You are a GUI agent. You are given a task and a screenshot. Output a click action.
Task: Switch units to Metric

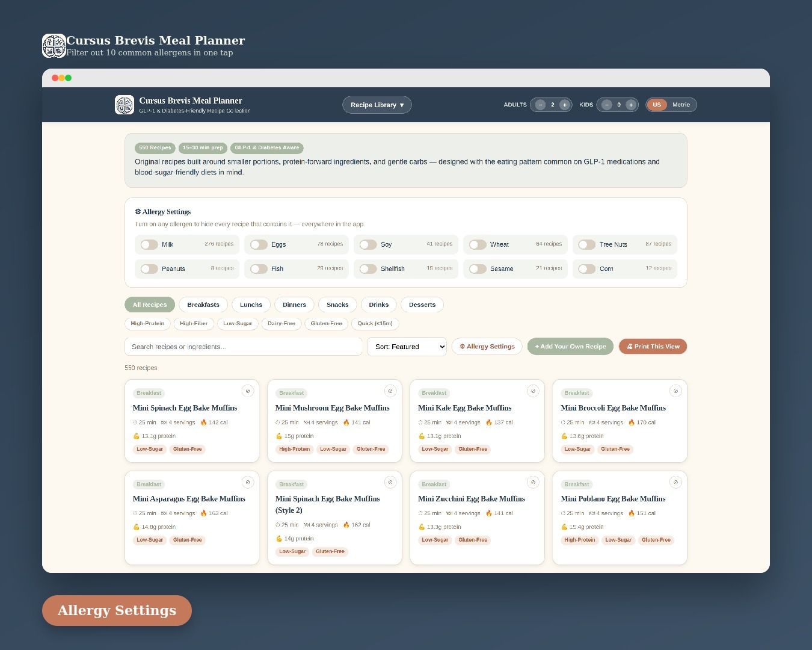(x=681, y=105)
